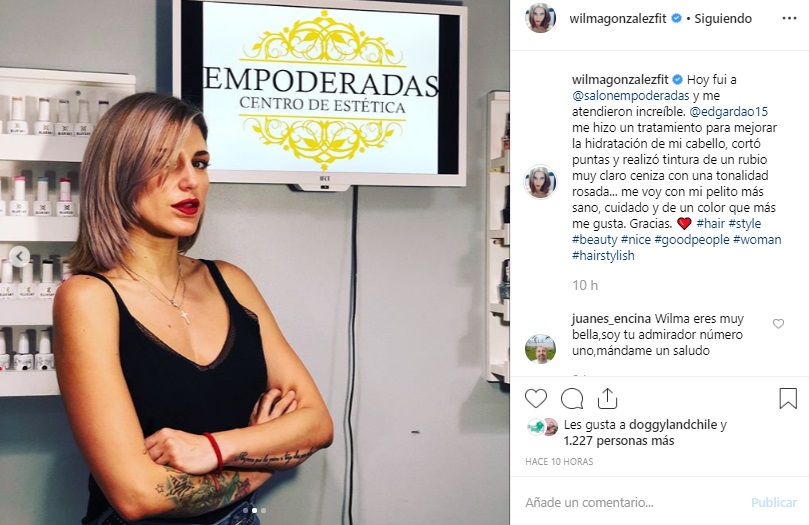
Task: Open the @salonempoderadas mention link
Action: coord(630,95)
